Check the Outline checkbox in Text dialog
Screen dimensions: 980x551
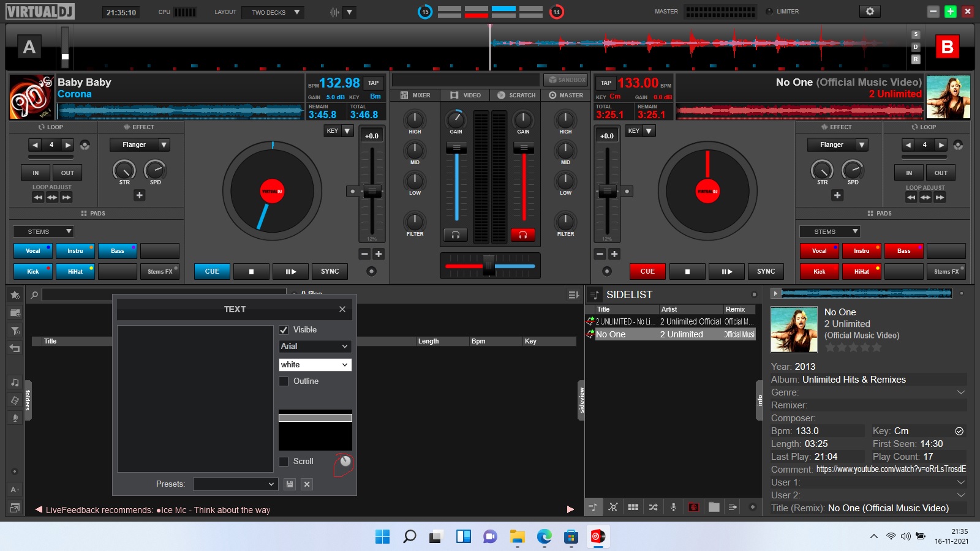284,381
